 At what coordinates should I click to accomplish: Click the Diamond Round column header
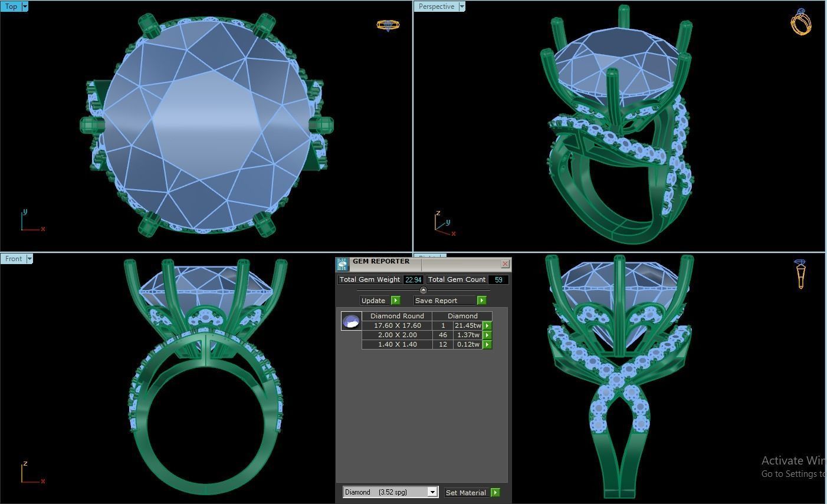pos(397,316)
